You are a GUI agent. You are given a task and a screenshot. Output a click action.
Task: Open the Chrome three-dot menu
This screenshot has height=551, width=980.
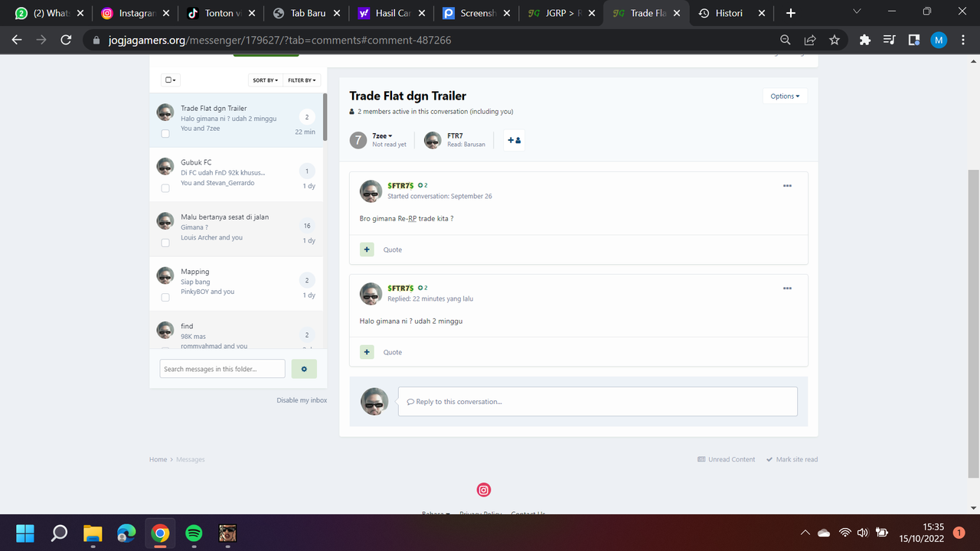coord(963,40)
